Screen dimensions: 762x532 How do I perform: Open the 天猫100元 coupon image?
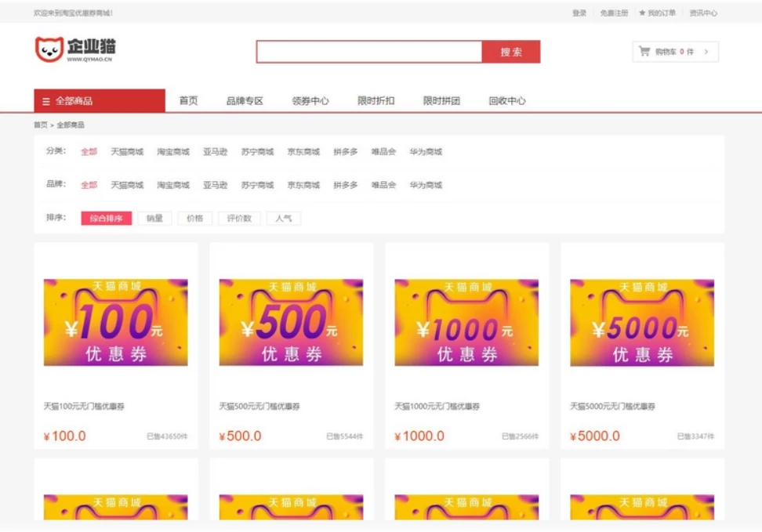[x=116, y=322]
